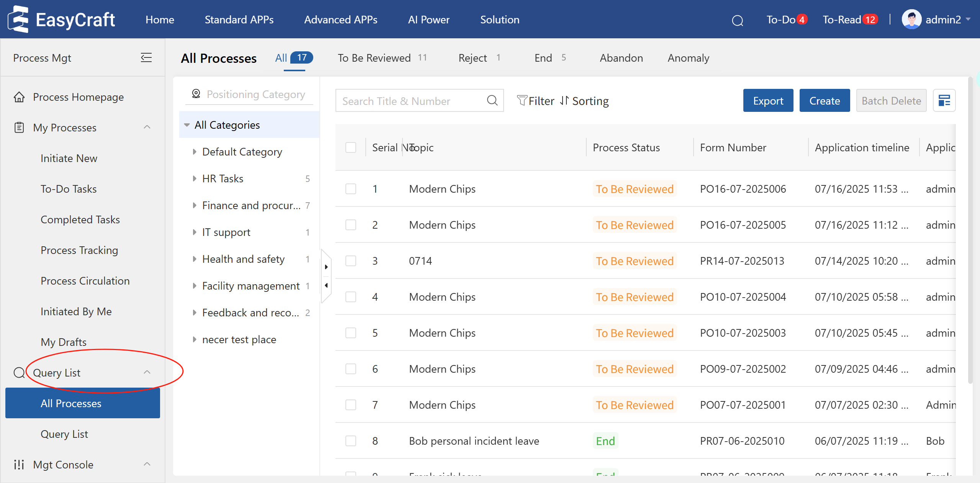The image size is (980, 483).
Task: Select checkbox for Bob personal incident leave
Action: click(x=350, y=441)
